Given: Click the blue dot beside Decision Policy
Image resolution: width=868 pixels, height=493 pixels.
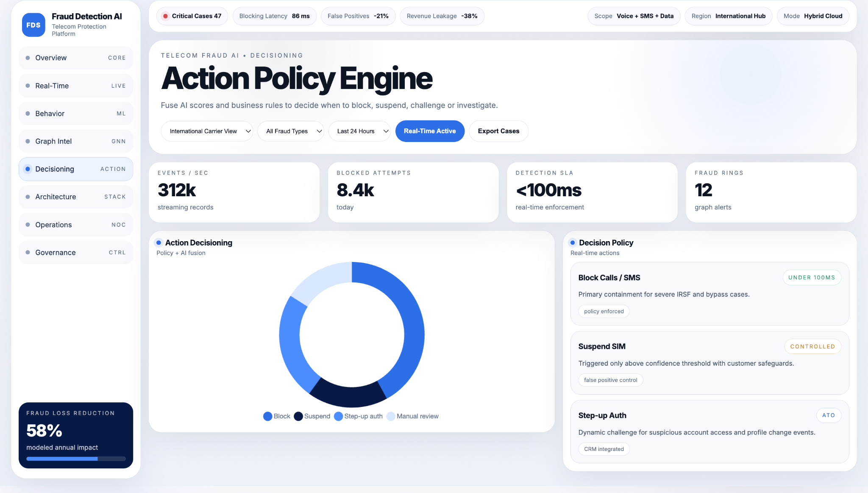Looking at the screenshot, I should (x=573, y=243).
